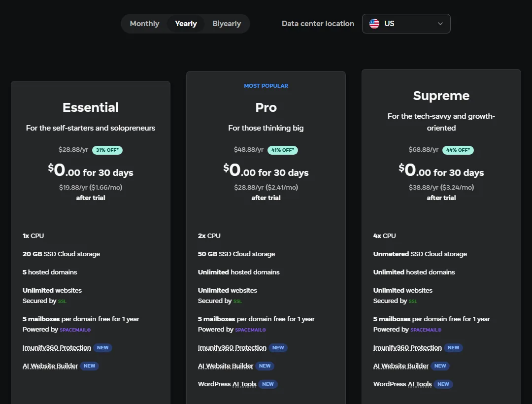Click the 31% OFF badge on Essential

(x=107, y=150)
